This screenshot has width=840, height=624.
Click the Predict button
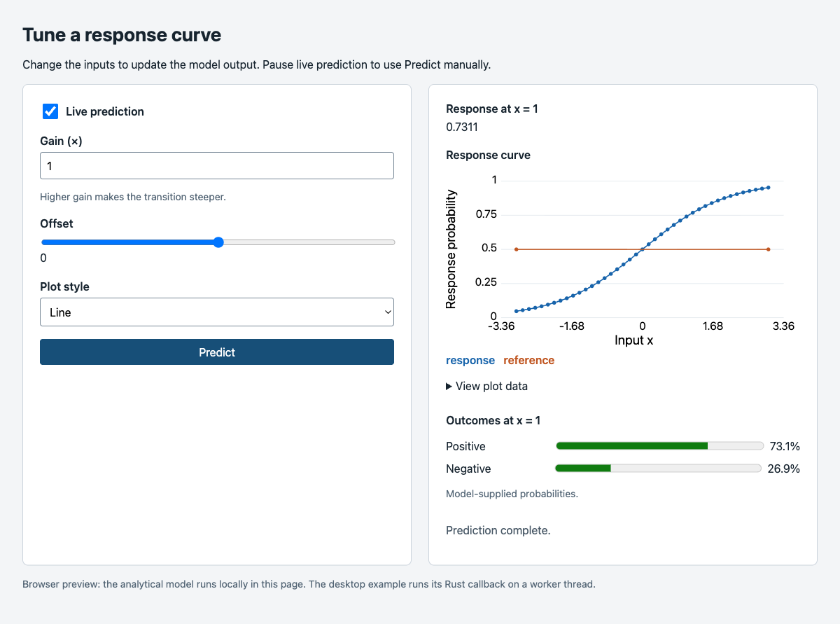tap(217, 352)
